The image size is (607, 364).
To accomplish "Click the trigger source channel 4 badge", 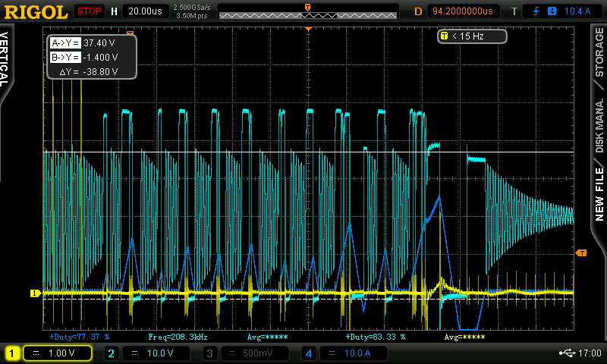I will click(x=551, y=11).
